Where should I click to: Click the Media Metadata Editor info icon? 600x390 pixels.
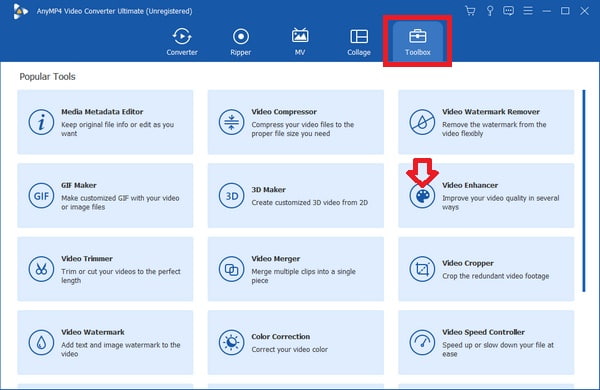[41, 122]
